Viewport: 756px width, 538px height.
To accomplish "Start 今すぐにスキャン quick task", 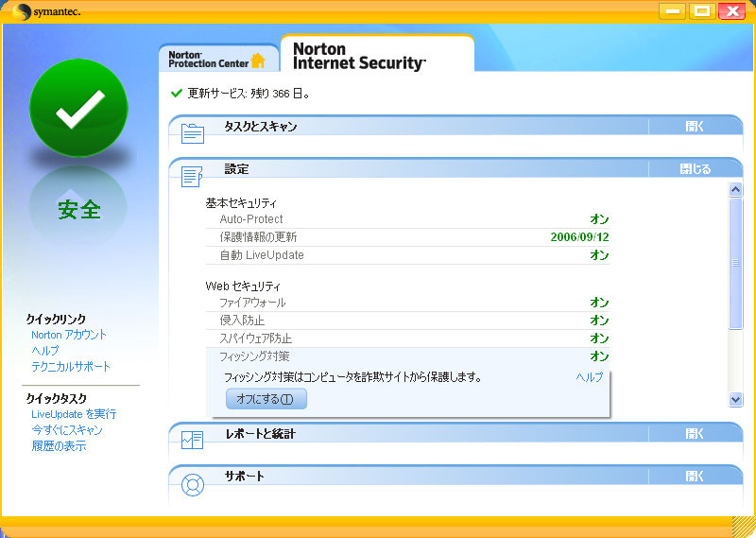I will pyautogui.click(x=67, y=430).
